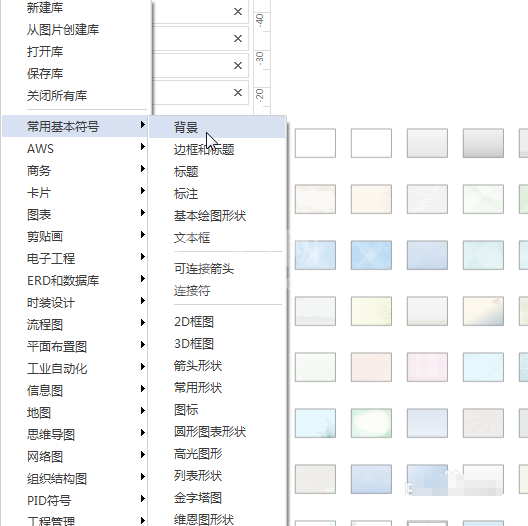
Task: Open the 剪贴画 submenu
Action: pyautogui.click(x=75, y=236)
